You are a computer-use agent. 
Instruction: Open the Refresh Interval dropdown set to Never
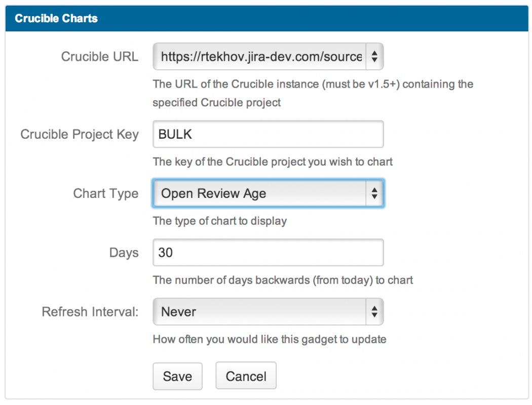(x=261, y=312)
